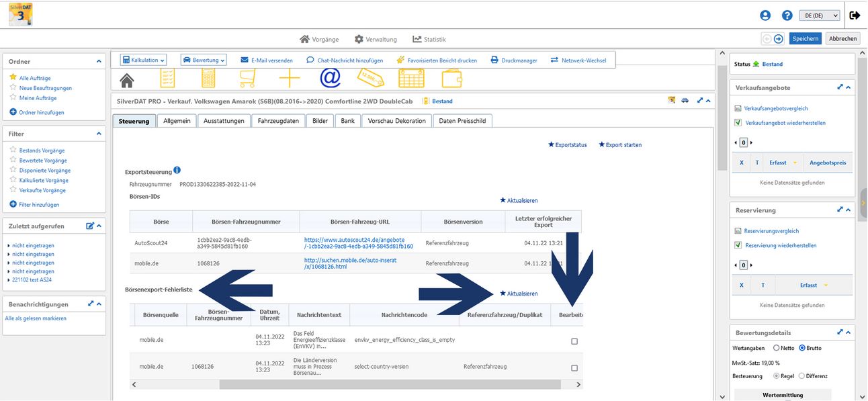Check the first error row's Bearbeitet checkbox
The image size is (868, 401).
(574, 341)
